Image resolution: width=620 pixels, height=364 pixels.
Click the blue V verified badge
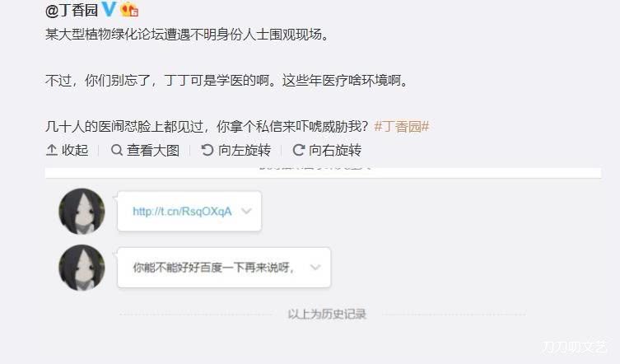click(x=110, y=9)
